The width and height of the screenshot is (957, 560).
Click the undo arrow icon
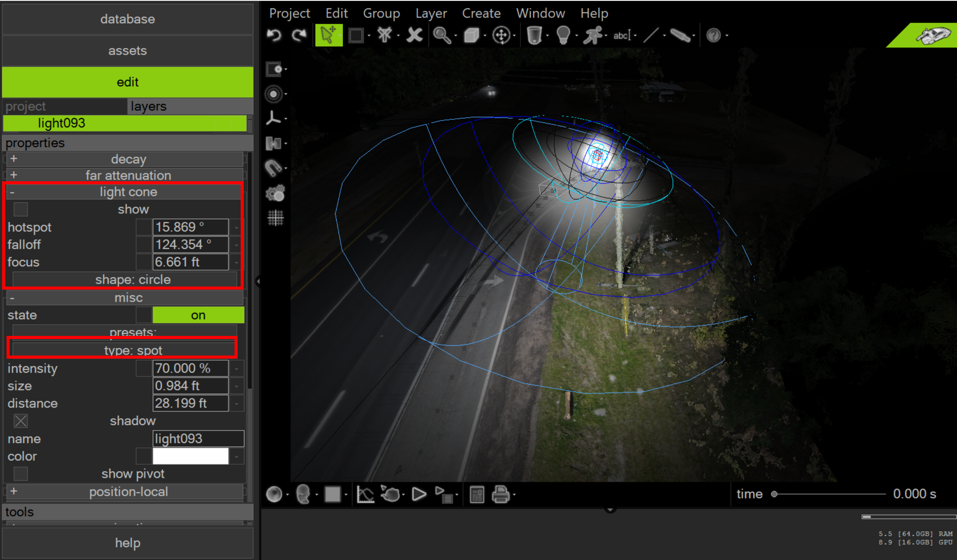tap(274, 35)
